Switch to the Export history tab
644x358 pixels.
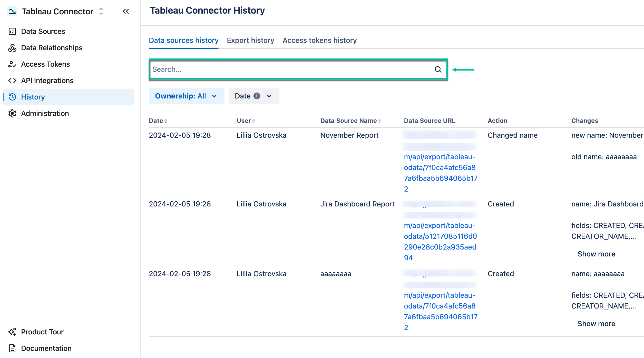[x=250, y=40]
